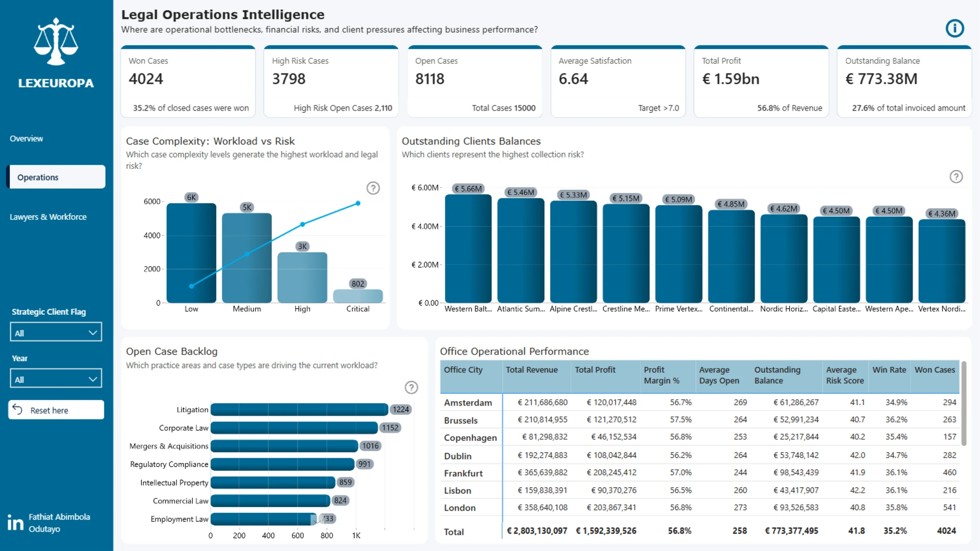Sort table by Average Days Open column
The width and height of the screenshot is (980, 551).
click(x=719, y=375)
